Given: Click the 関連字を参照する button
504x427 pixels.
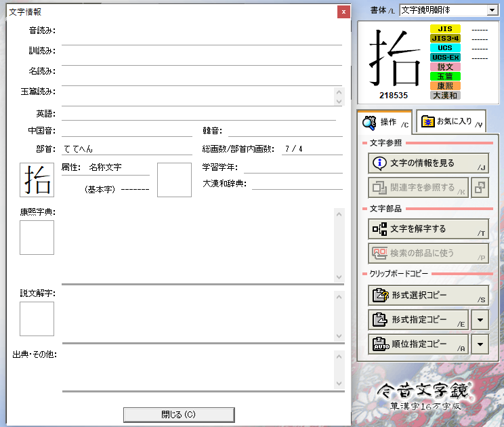Looking at the screenshot, I should [x=419, y=187].
